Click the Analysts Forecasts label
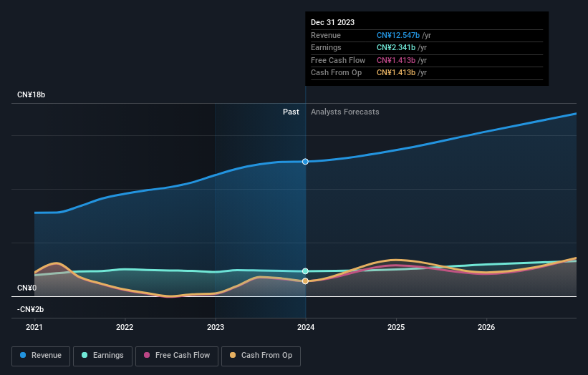The image size is (588, 375). point(345,112)
